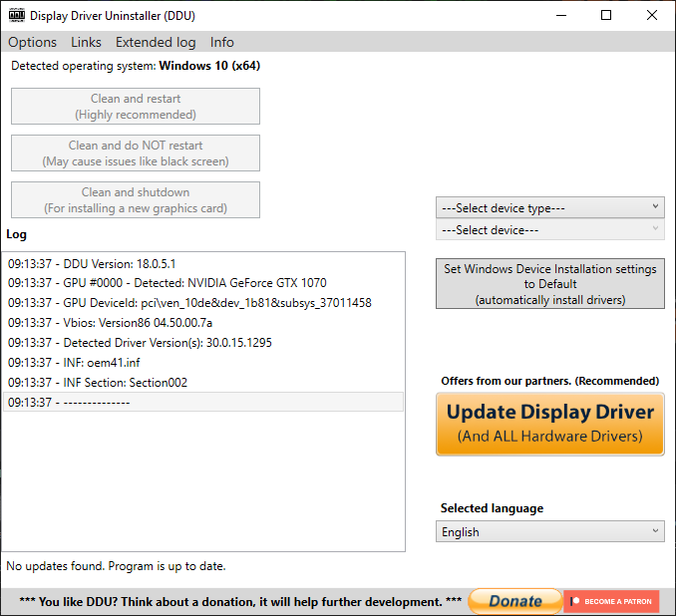Expand the Select device type dropdown
Image resolution: width=676 pixels, height=616 pixels.
(550, 208)
